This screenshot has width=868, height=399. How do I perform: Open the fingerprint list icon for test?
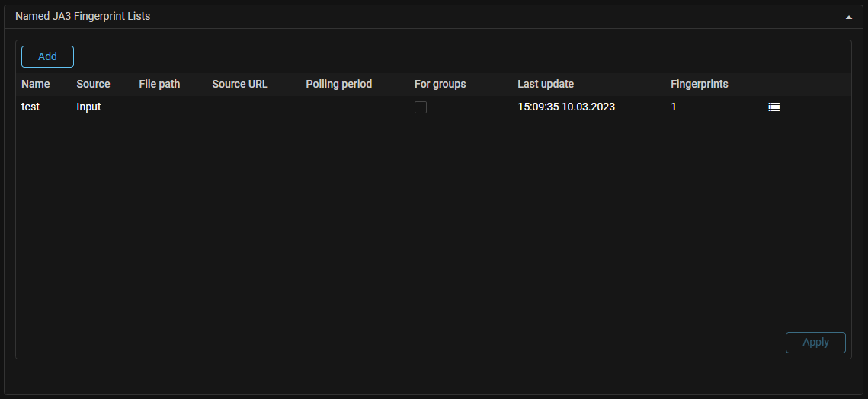pyautogui.click(x=774, y=107)
